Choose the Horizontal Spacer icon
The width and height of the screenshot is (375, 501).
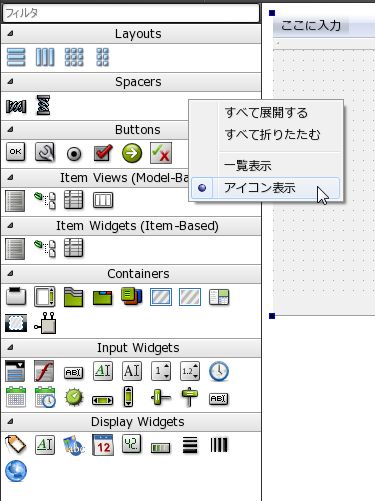click(16, 106)
